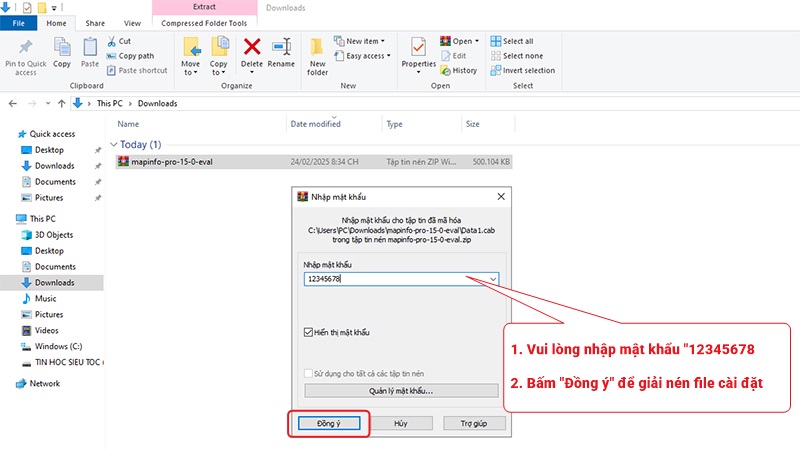Click Downloads in the address bar

[x=158, y=104]
